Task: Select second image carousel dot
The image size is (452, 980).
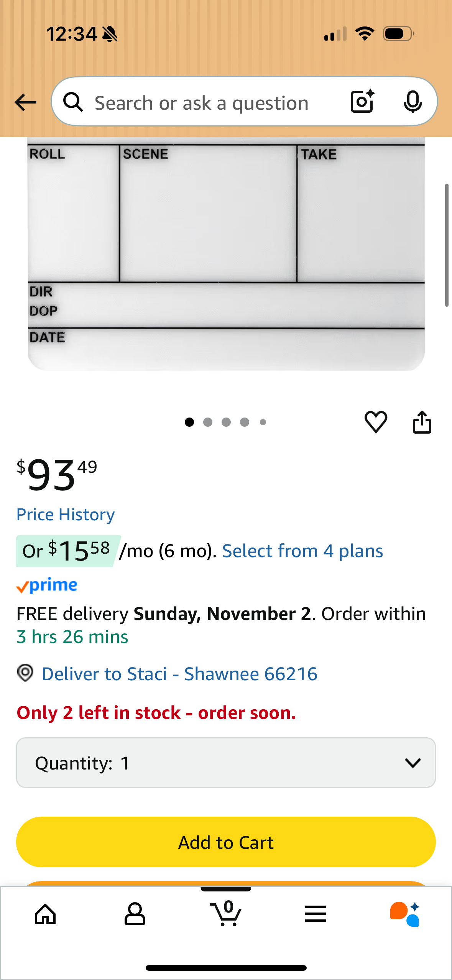Action: (x=208, y=422)
